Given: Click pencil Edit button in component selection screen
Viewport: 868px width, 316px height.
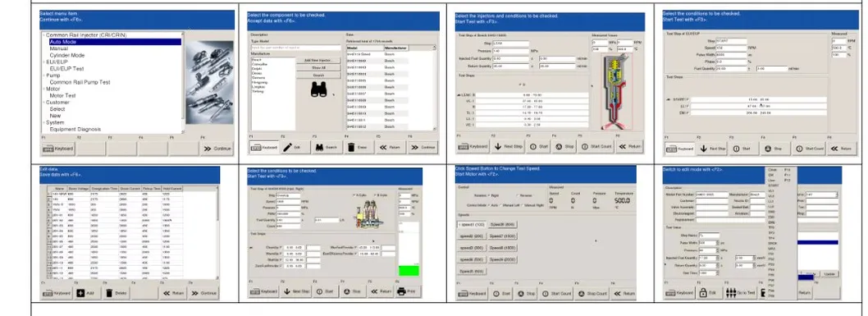Looking at the screenshot, I should (295, 147).
